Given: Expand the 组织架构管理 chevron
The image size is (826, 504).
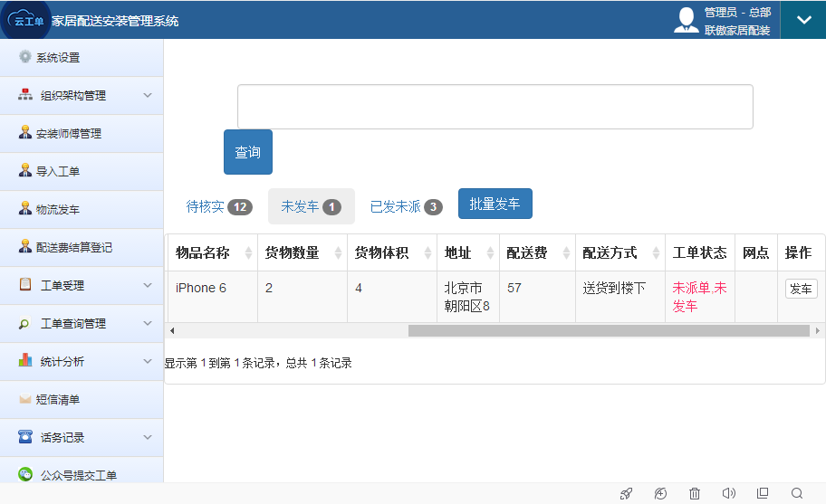Looking at the screenshot, I should [x=148, y=95].
